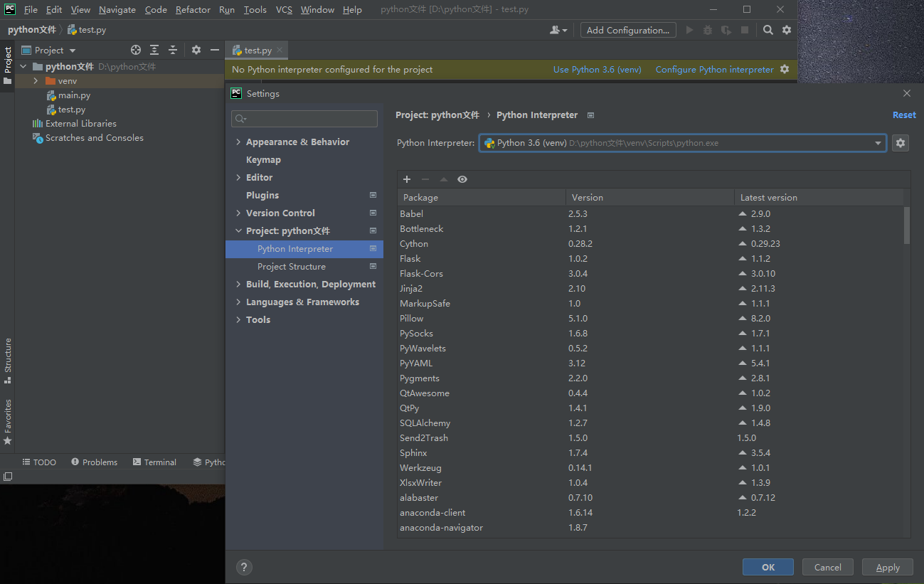Screen dimensions: 924x584
Task: Expand Editor settings section
Action: [238, 178]
